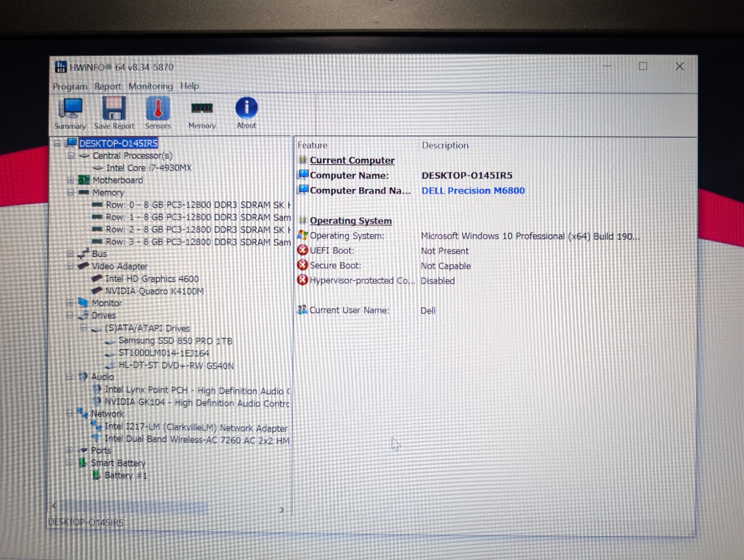
Task: Collapse the Memory node
Action: pos(70,192)
